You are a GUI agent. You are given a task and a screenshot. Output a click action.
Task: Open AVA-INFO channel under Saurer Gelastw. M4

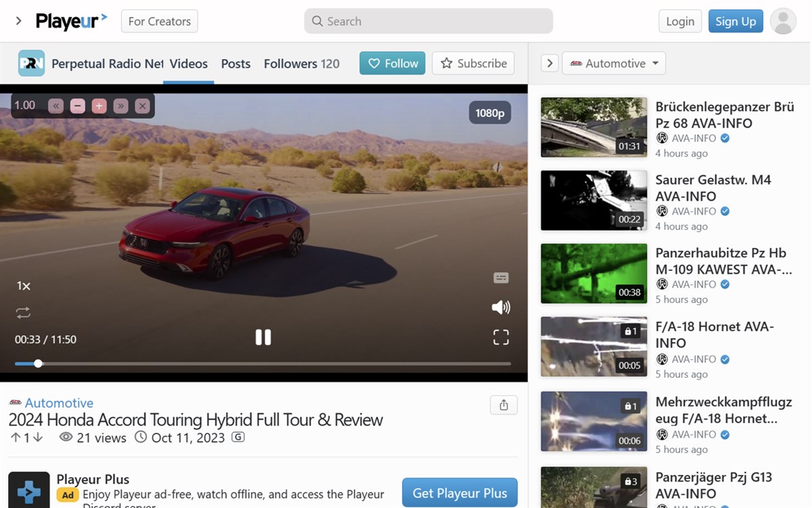[694, 211]
